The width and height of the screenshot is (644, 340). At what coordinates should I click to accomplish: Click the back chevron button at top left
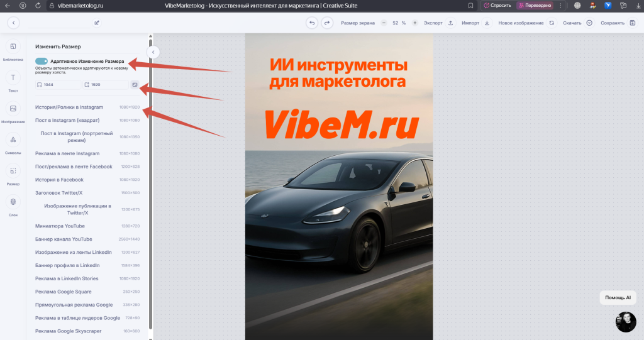tap(14, 23)
